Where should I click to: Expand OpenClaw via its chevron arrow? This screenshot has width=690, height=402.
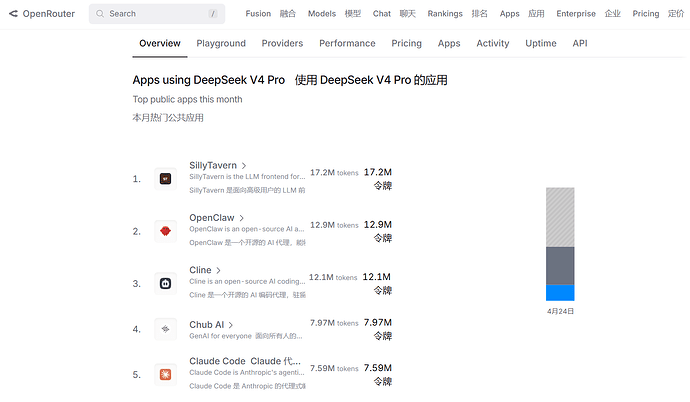241,218
